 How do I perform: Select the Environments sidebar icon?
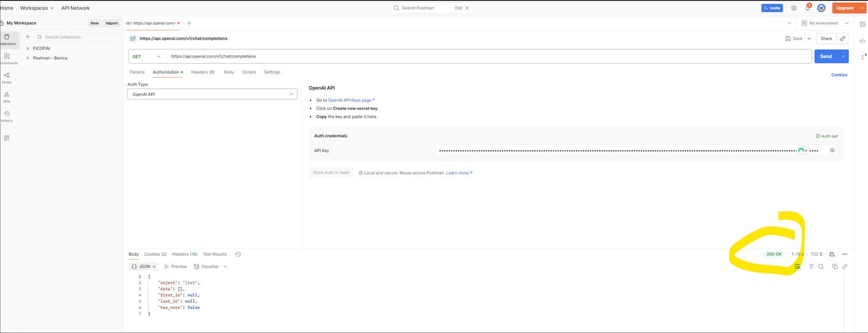click(x=6, y=57)
